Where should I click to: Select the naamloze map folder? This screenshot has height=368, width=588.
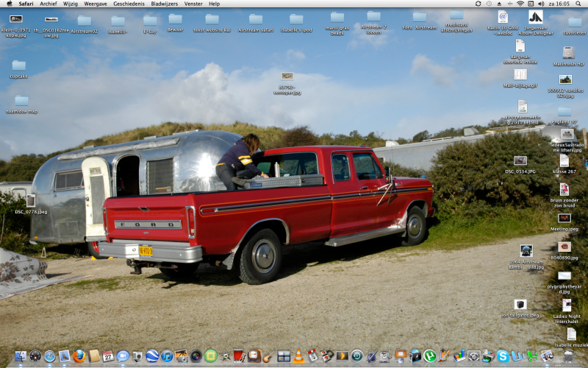tap(21, 101)
